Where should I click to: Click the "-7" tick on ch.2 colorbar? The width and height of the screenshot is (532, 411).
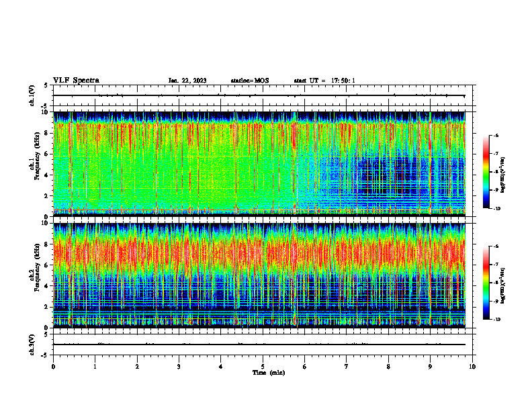(x=496, y=265)
